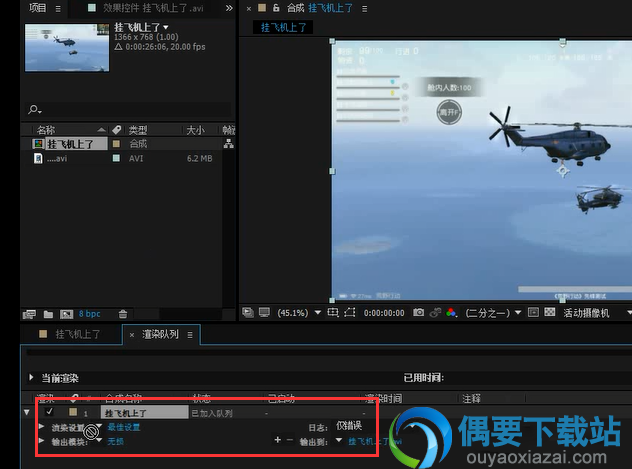Click the tan label swatch of 合成 row
632x469 pixels.
[116, 143]
